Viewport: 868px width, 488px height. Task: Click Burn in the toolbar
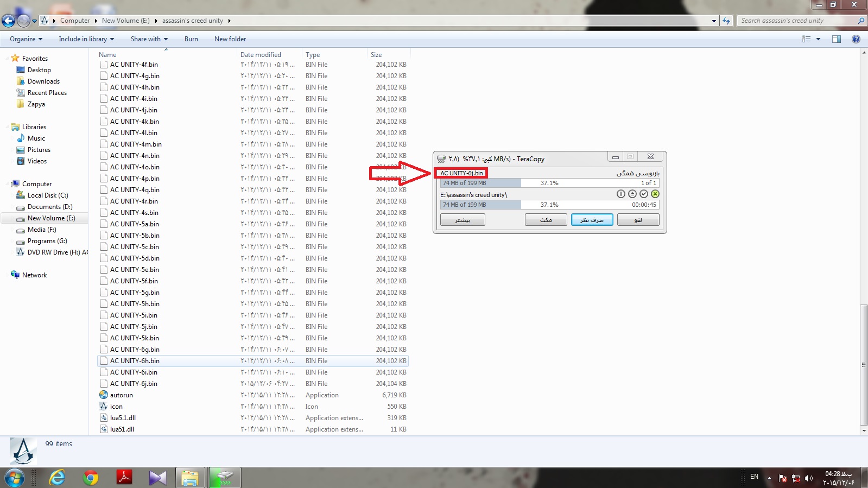click(x=191, y=39)
